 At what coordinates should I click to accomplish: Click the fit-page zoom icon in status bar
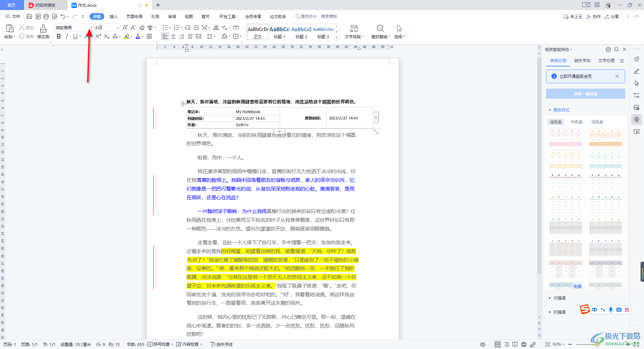pos(547,344)
